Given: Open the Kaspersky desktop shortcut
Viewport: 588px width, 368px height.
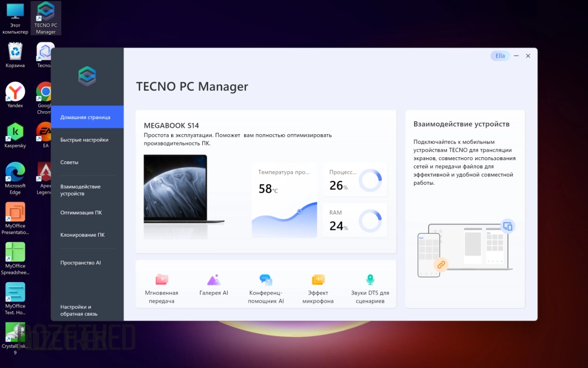Looking at the screenshot, I should (15, 132).
